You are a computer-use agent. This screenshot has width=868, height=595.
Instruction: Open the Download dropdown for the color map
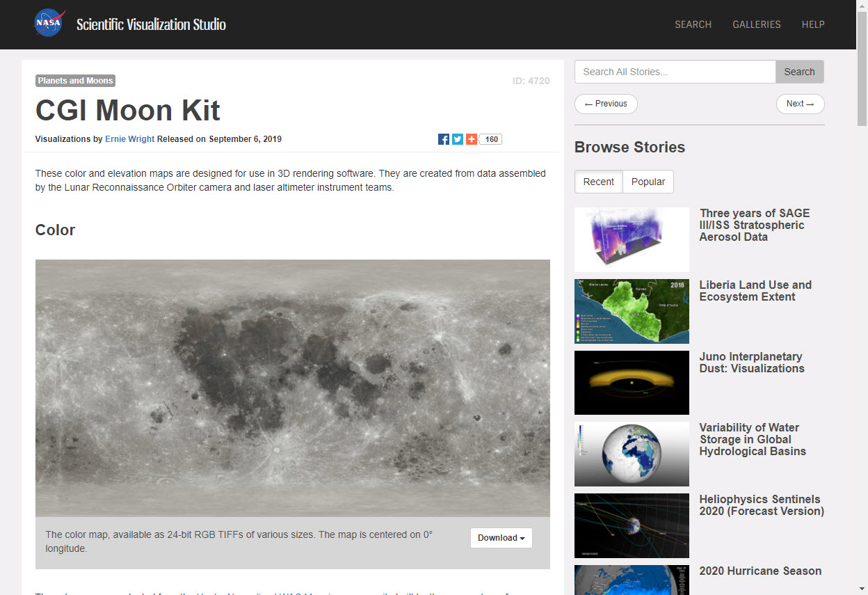pyautogui.click(x=501, y=538)
